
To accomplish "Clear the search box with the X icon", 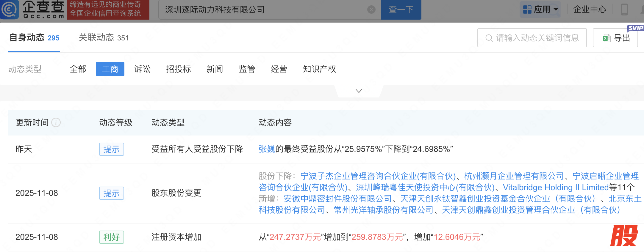I will pyautogui.click(x=371, y=10).
